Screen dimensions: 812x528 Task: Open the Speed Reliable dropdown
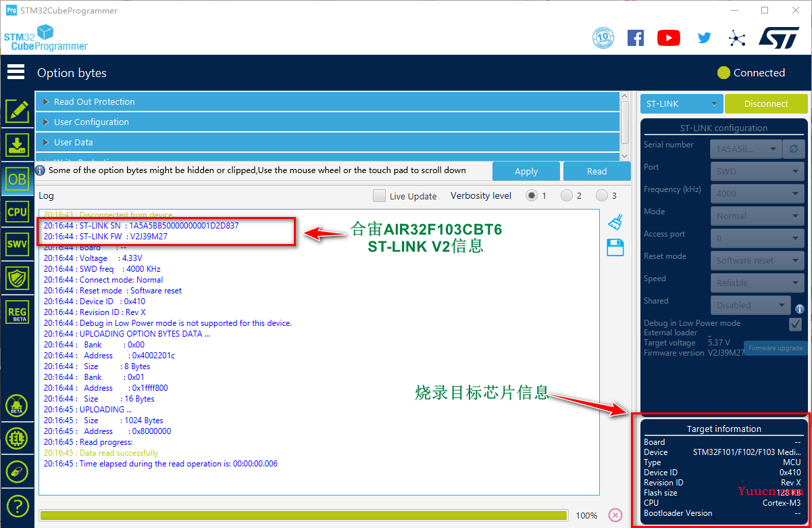pyautogui.click(x=757, y=283)
